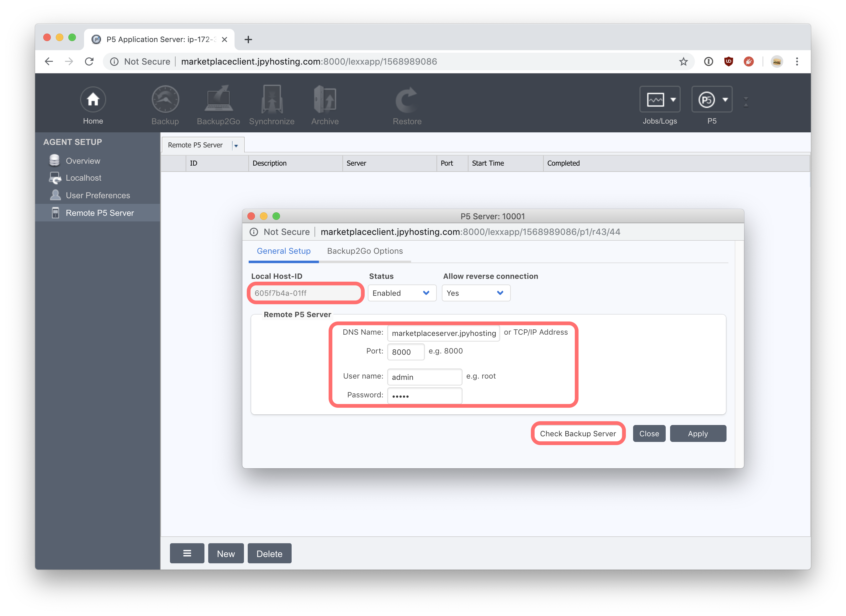Expand the Jobs/Logs dropdown arrow
The height and width of the screenshot is (616, 846).
[x=673, y=100]
